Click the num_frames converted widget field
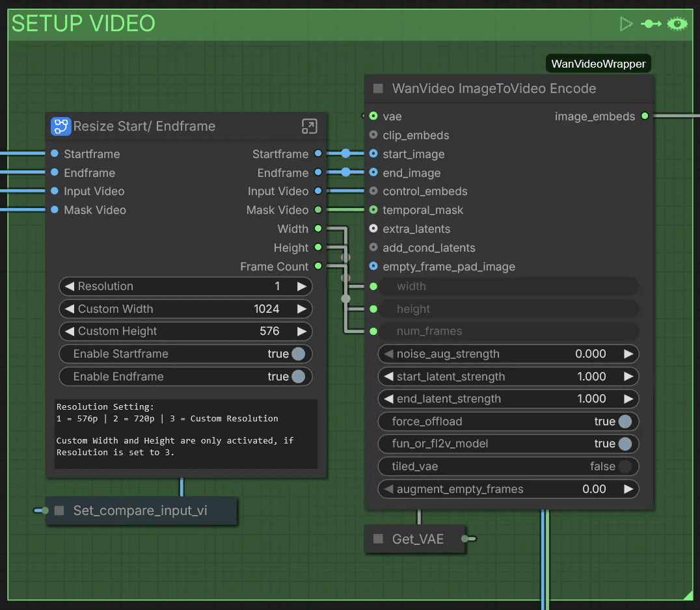700x610 pixels. pos(509,331)
